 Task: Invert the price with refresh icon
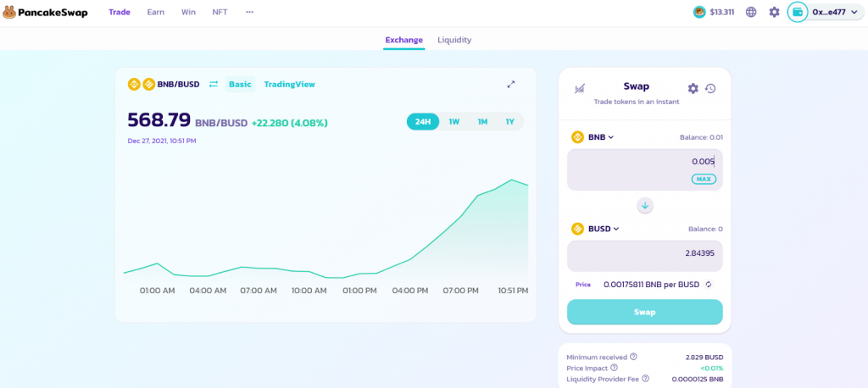pos(708,285)
